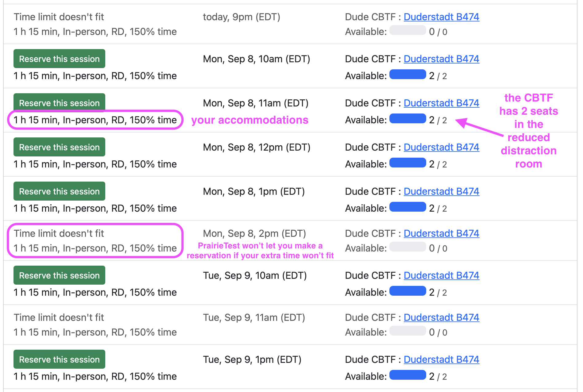The image size is (583, 392).
Task: Click the empty availability bar for Sep 8 2pm
Action: 407,247
